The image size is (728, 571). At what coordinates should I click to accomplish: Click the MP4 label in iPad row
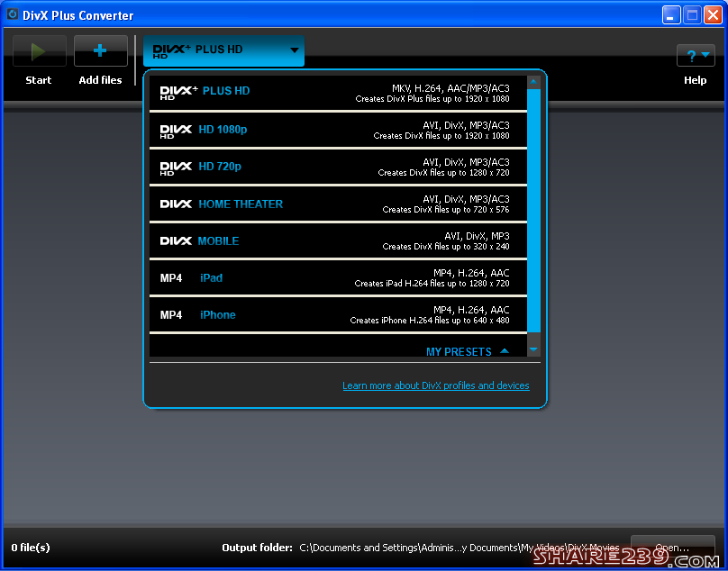pyautogui.click(x=171, y=278)
